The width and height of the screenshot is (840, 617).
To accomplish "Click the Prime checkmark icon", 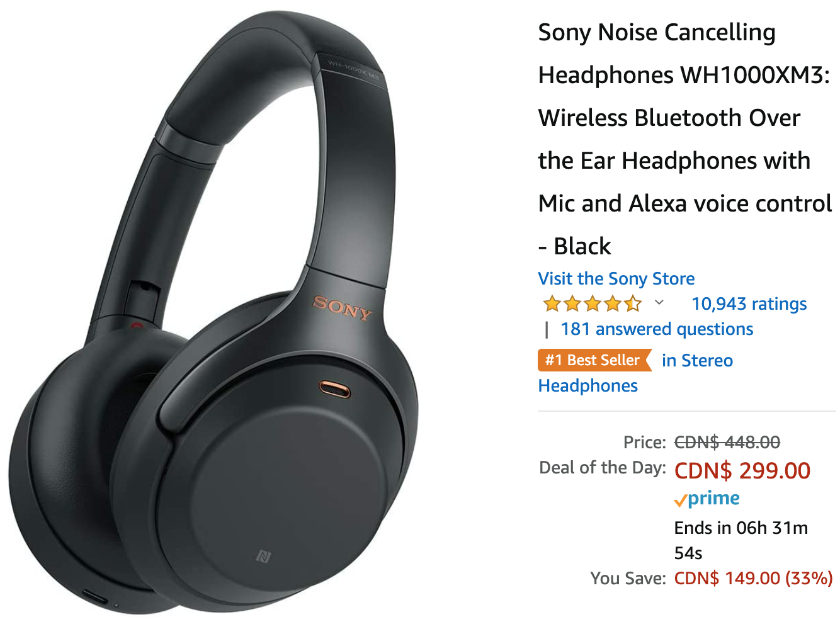I will pyautogui.click(x=680, y=501).
